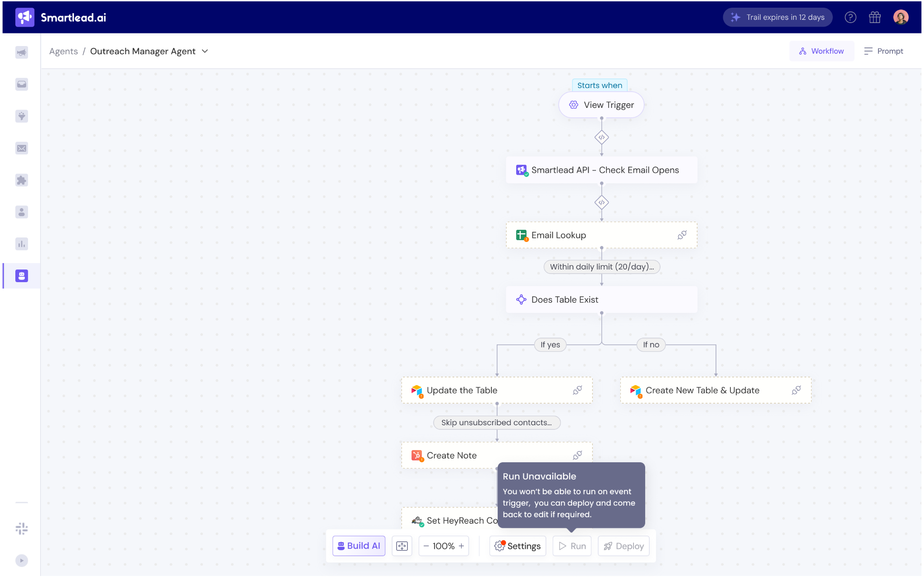This screenshot has height=581, width=924.
Task: Open the megaphone campaigns sidebar icon
Action: [22, 52]
